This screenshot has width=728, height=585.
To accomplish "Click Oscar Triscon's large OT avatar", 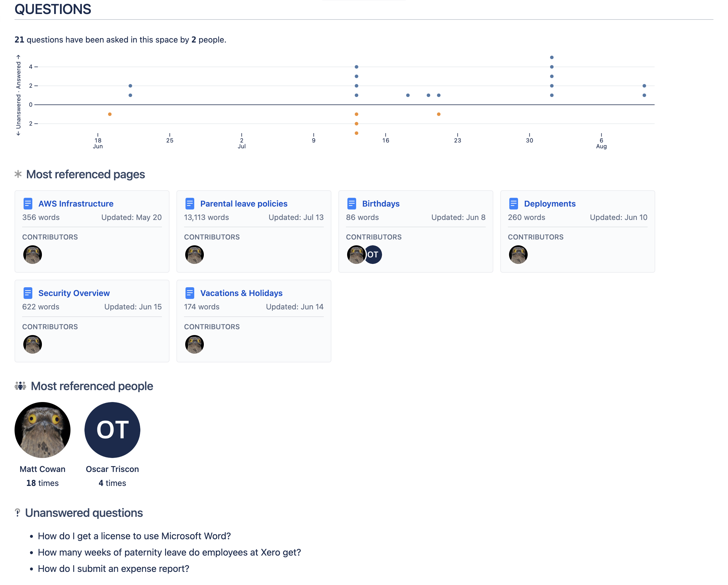I will tap(112, 430).
